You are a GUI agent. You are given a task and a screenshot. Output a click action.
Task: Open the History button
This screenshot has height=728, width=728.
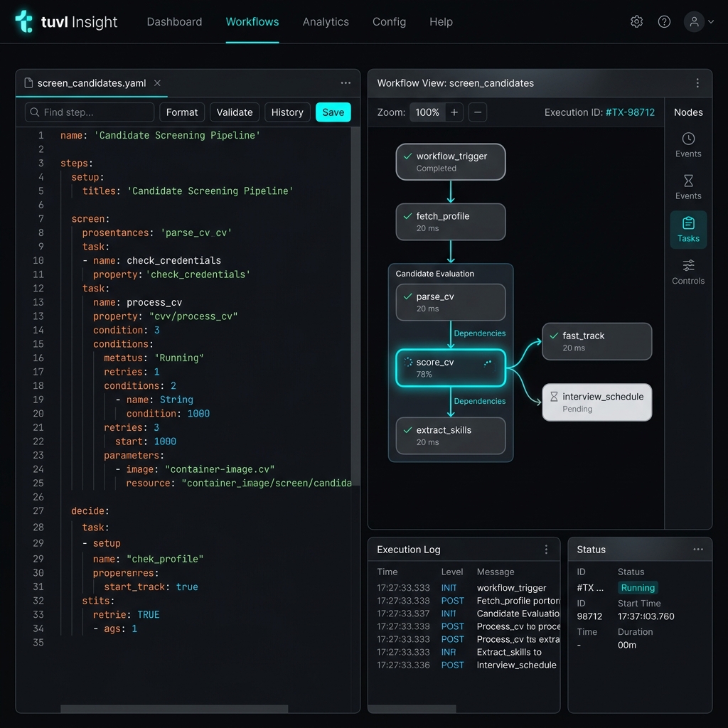tap(287, 112)
